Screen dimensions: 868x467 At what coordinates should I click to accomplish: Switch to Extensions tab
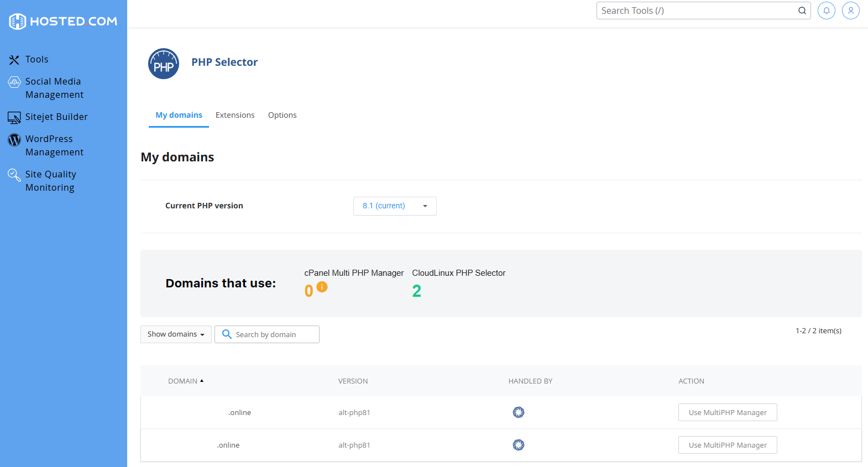tap(235, 115)
